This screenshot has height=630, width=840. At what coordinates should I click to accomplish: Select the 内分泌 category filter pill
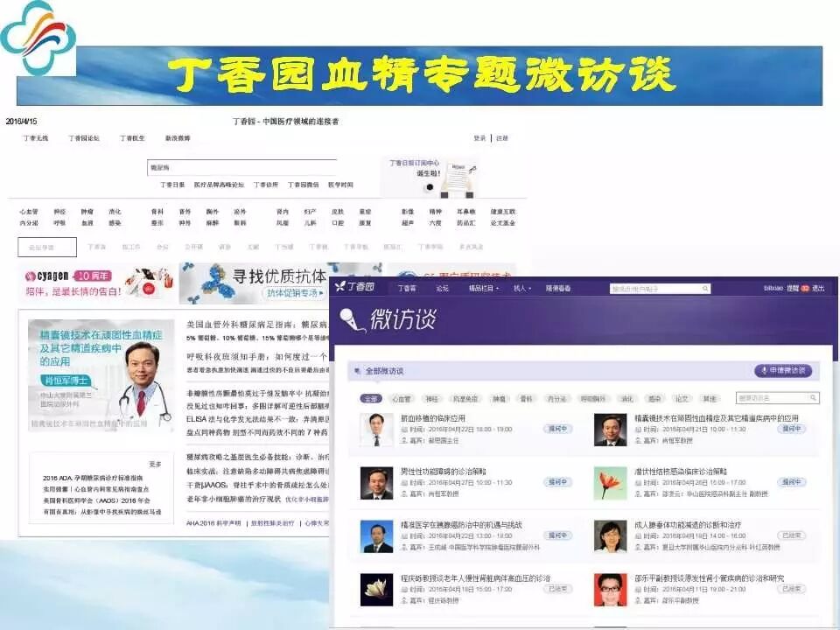(x=556, y=399)
